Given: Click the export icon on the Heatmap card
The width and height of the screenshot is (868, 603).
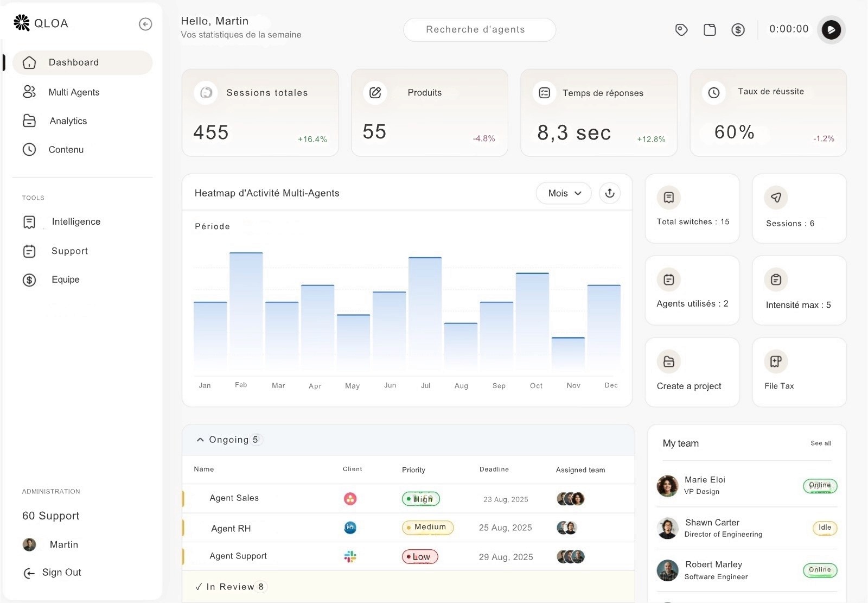Looking at the screenshot, I should pyautogui.click(x=609, y=193).
